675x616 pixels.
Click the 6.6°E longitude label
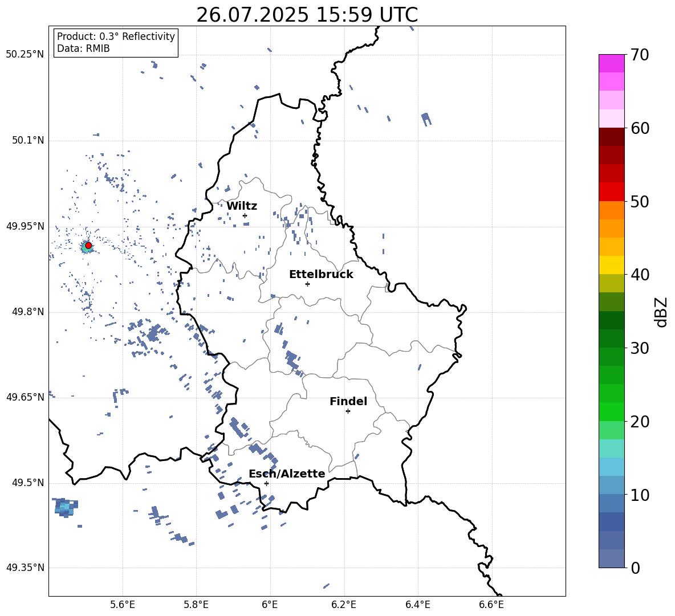click(x=491, y=605)
